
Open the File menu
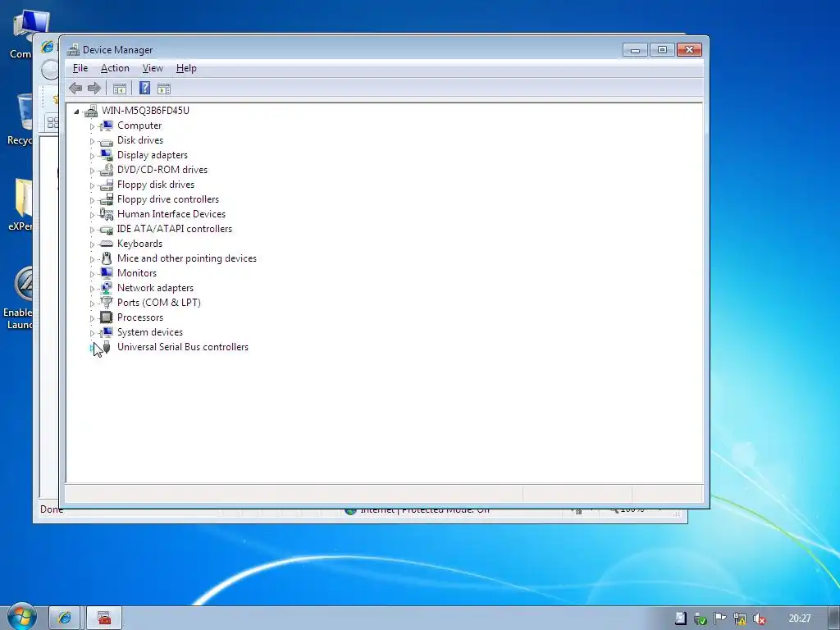[x=80, y=68]
